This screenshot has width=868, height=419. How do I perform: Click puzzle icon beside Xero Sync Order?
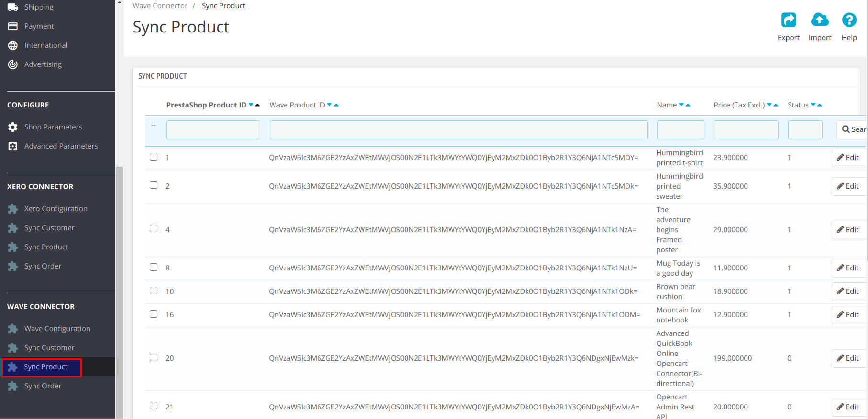(13, 266)
